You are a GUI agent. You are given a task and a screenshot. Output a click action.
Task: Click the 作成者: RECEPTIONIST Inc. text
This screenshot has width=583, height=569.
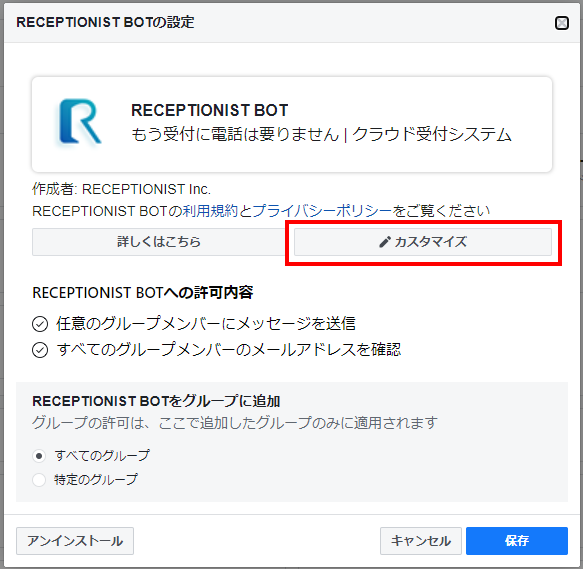(x=121, y=189)
